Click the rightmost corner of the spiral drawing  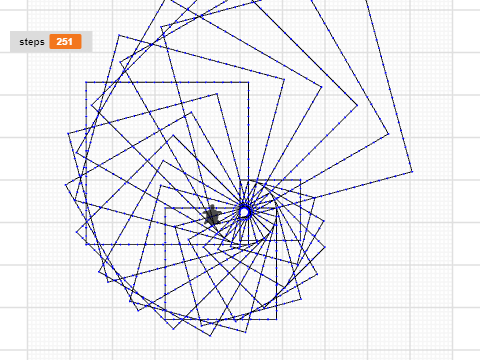click(x=412, y=172)
